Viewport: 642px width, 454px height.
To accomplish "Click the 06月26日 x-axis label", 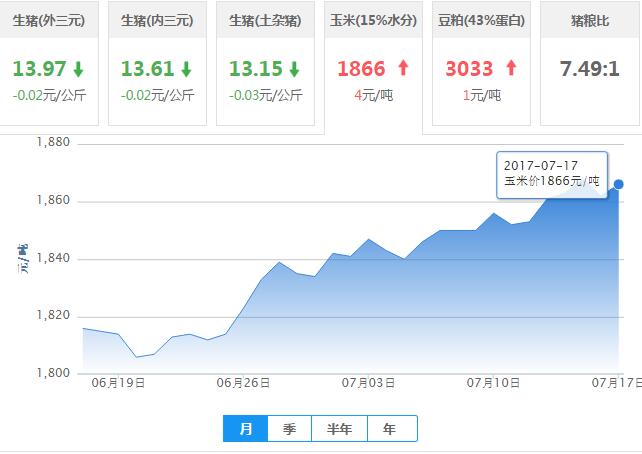I will click(243, 383).
